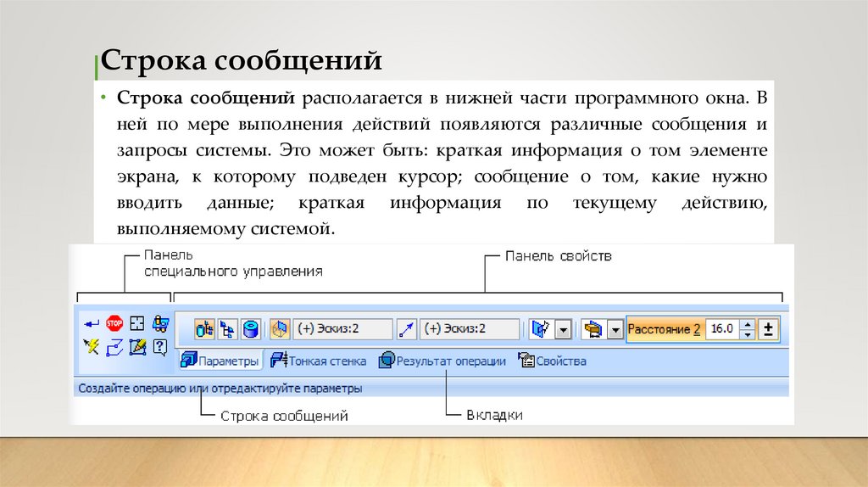Select the blue tree structure mode icon
Image resolution: width=868 pixels, height=487 pixels.
pyautogui.click(x=227, y=329)
